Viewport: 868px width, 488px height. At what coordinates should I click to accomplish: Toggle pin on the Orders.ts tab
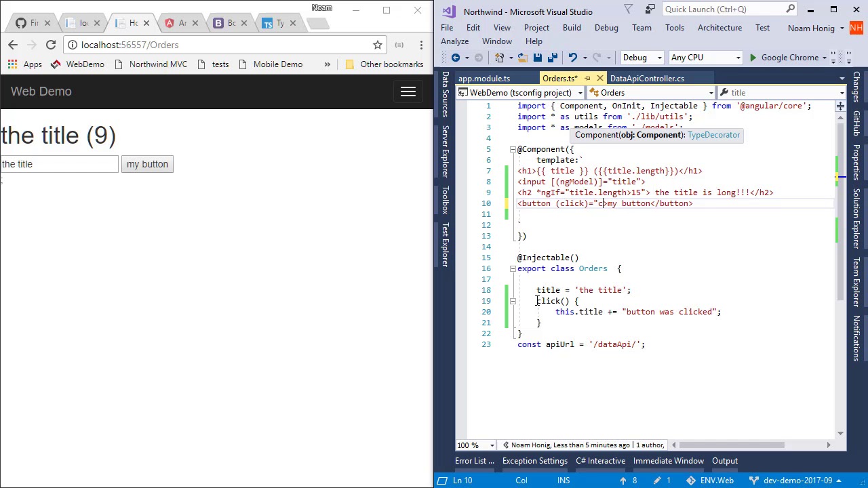tap(587, 79)
